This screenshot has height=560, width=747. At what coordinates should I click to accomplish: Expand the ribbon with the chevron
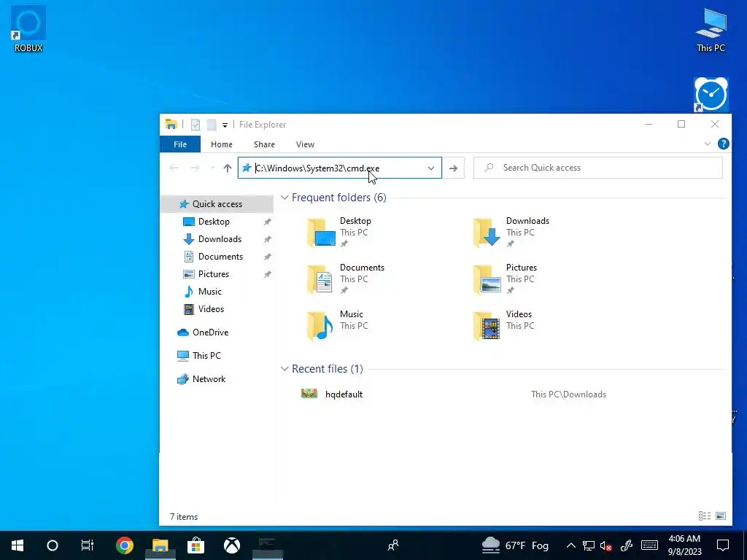coord(708,144)
